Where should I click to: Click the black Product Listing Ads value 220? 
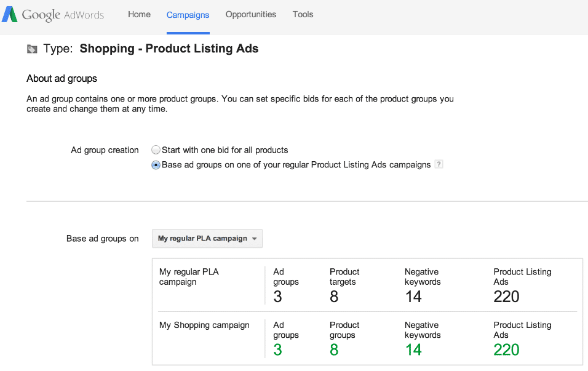click(x=507, y=297)
